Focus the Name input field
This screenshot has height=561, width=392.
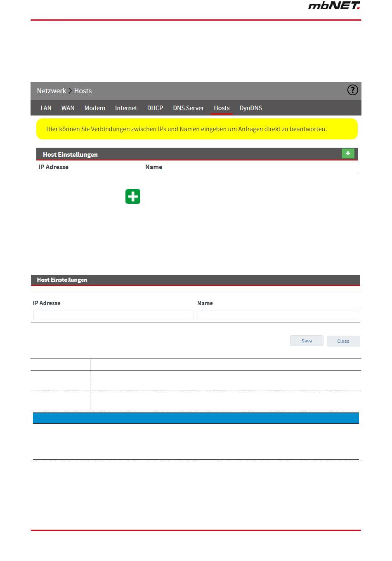[277, 316]
